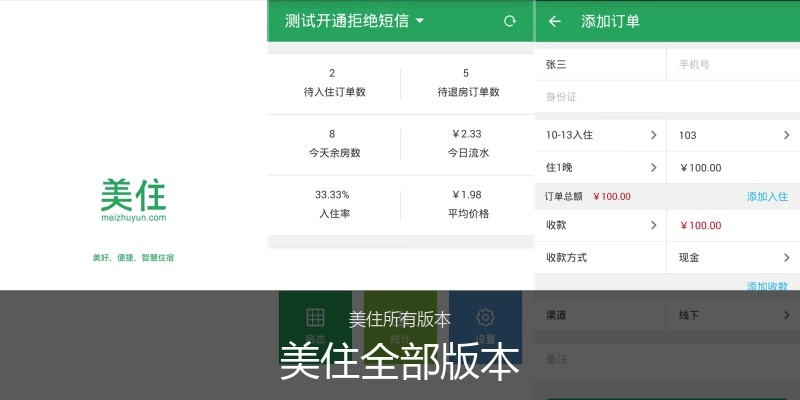
Task: Select the 平均价格 ¥1.98 stat
Action: click(467, 205)
